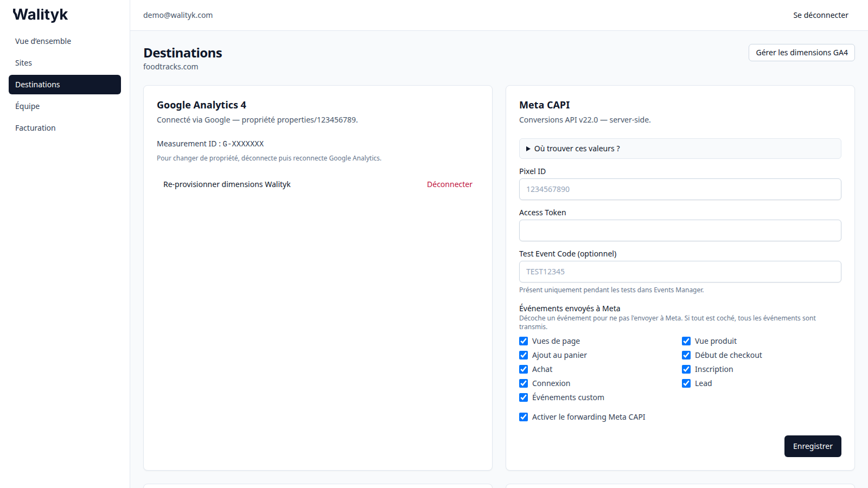The height and width of the screenshot is (488, 868).
Task: Go to Vue d'ensemble in sidebar
Action: [65, 41]
